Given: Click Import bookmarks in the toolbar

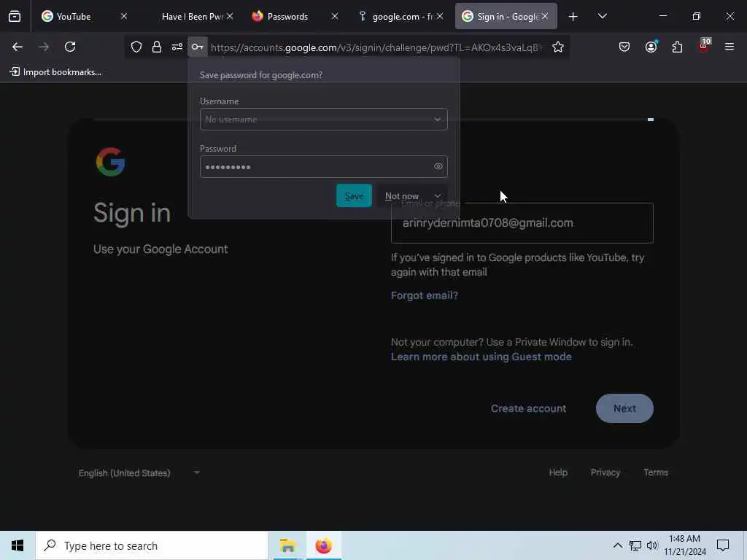Looking at the screenshot, I should click(55, 72).
